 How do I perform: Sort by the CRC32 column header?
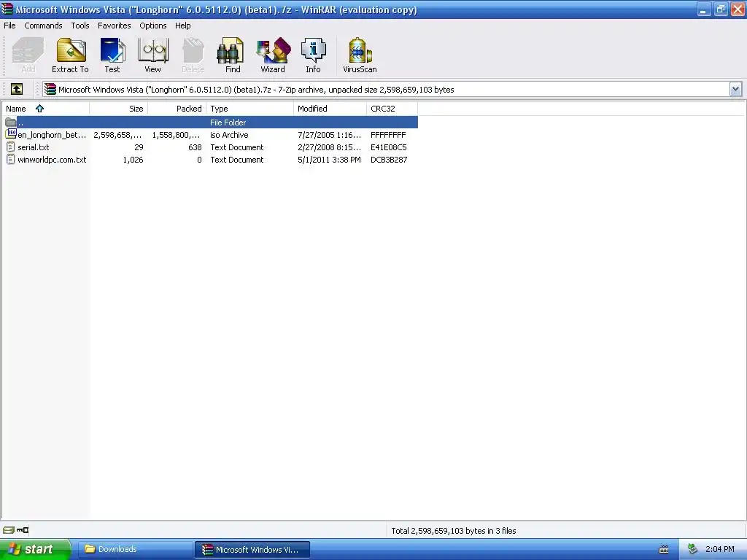[x=392, y=109]
